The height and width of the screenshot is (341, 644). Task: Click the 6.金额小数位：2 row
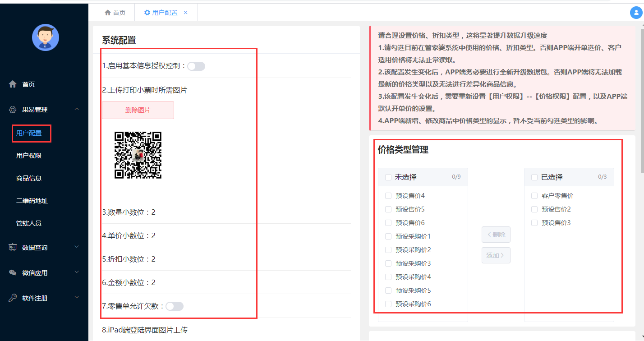coord(226,282)
